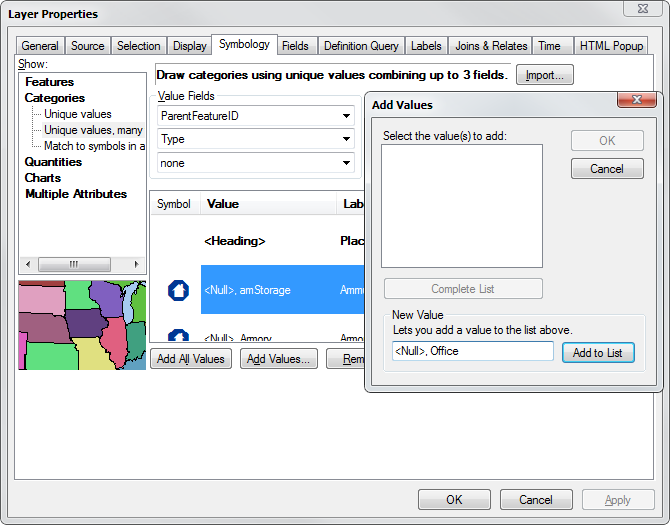Open the Type value field dropdown

346,140
